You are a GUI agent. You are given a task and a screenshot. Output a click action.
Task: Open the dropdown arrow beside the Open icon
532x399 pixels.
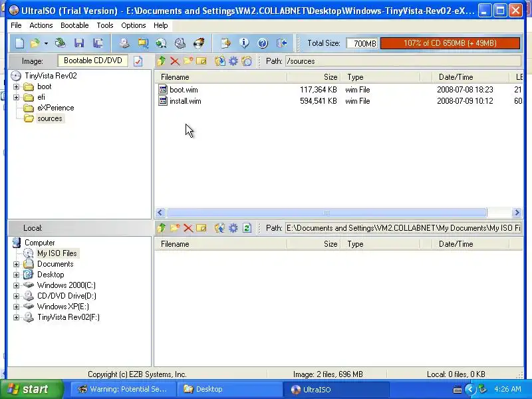[46, 43]
